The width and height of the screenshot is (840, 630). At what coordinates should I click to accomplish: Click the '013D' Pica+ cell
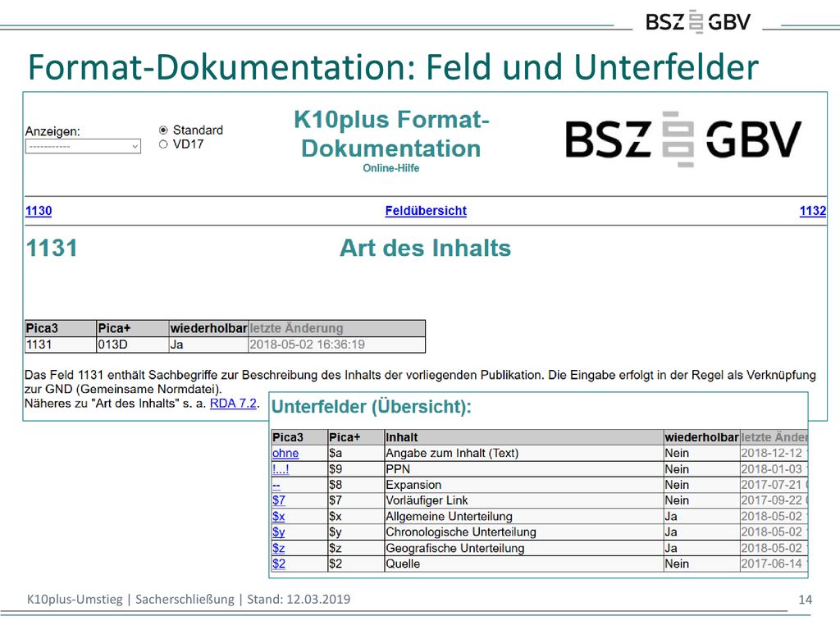tap(132, 345)
